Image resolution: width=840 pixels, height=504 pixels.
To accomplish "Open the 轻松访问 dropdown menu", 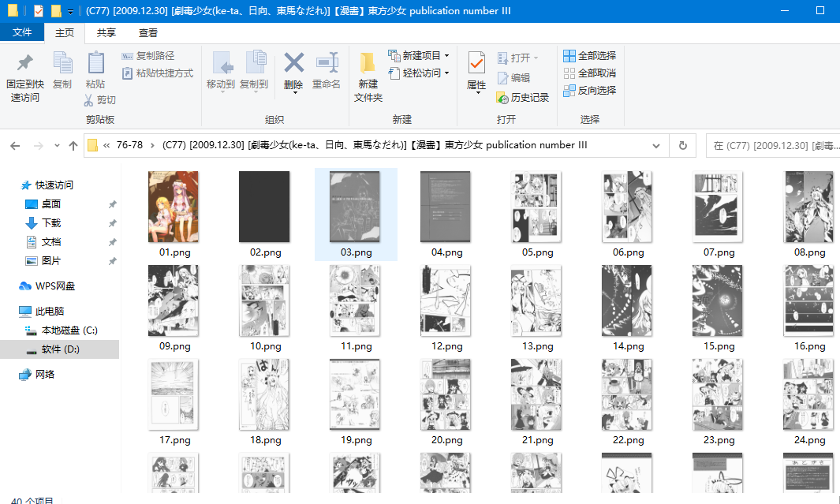I will click(446, 73).
